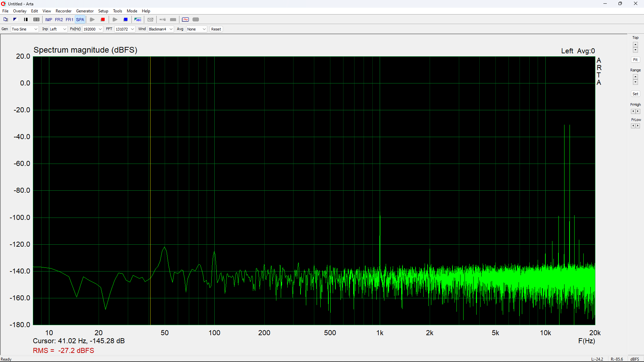Viewport: 644px width, 362px height.
Task: Open the Fs(Hz) 192000 sample rate dropdown
Action: click(x=93, y=29)
